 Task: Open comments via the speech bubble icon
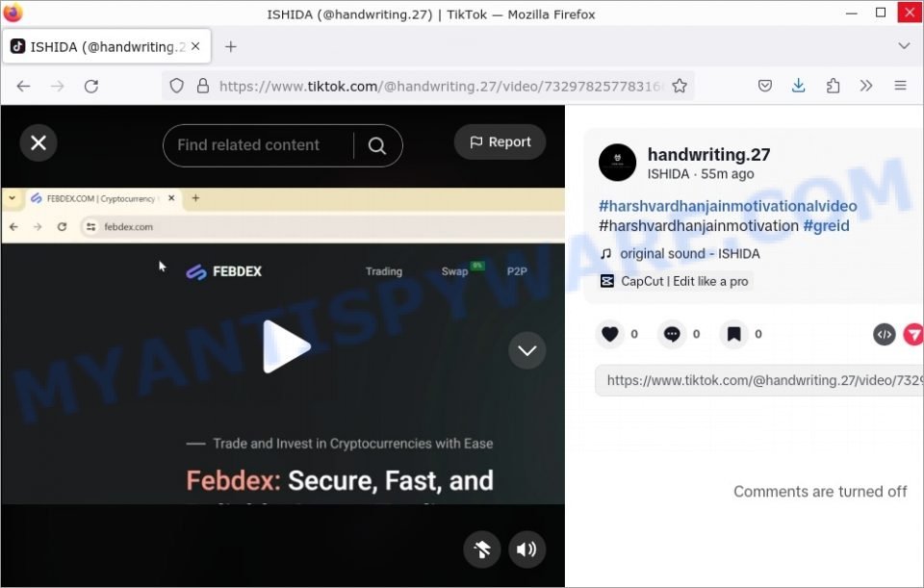pos(671,334)
